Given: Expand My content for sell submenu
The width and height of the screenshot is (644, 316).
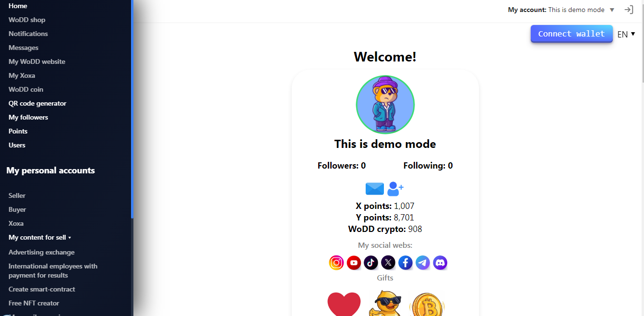Looking at the screenshot, I should click(40, 237).
